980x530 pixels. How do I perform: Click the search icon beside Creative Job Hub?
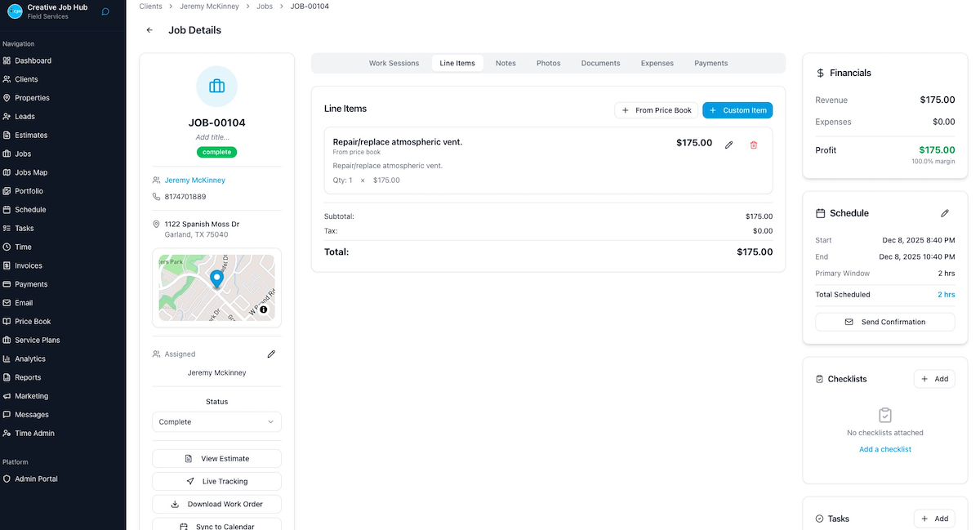(x=104, y=11)
